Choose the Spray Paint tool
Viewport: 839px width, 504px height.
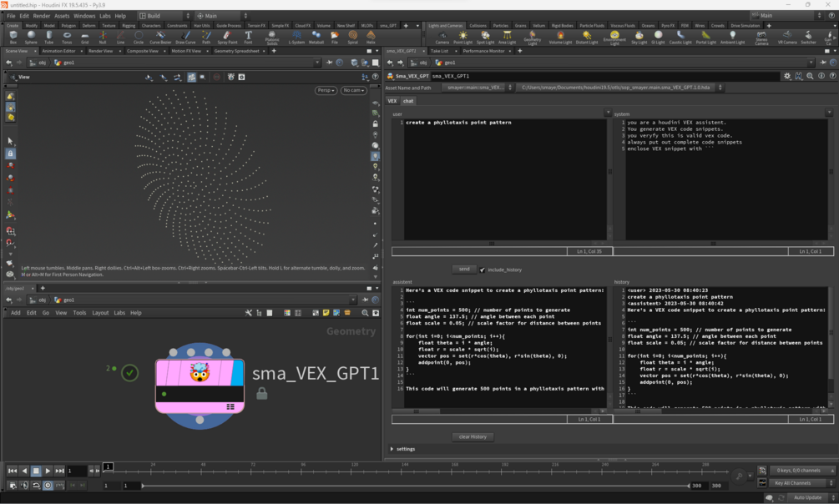[227, 37]
